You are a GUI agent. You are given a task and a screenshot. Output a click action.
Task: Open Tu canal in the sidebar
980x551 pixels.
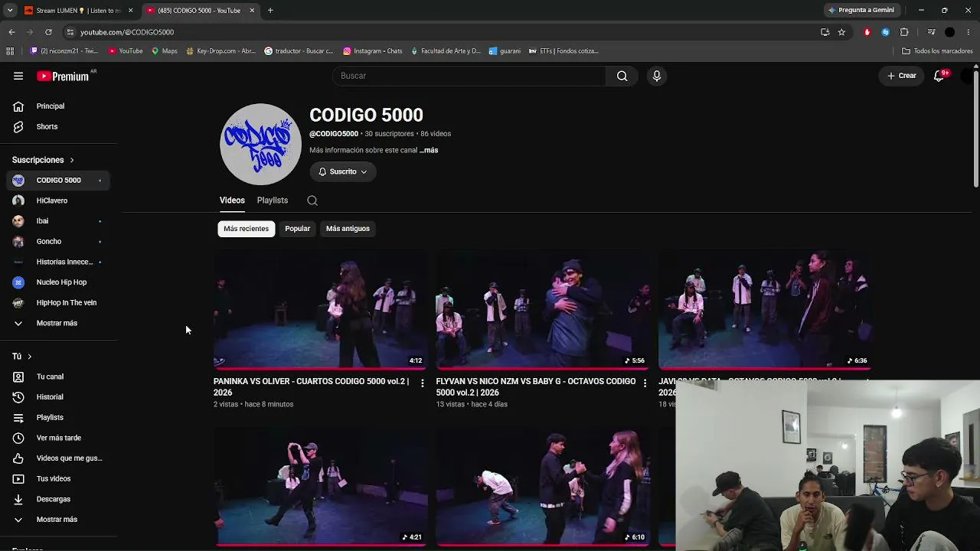click(x=58, y=377)
